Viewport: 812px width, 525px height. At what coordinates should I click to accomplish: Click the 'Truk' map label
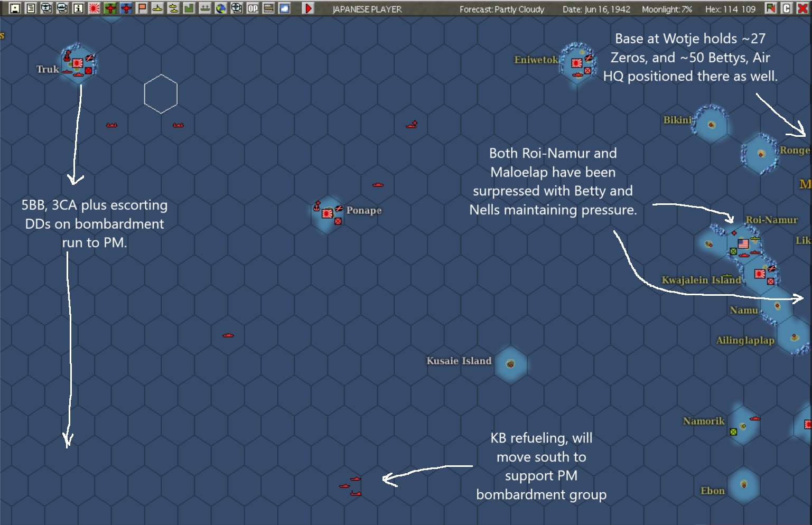click(48, 69)
